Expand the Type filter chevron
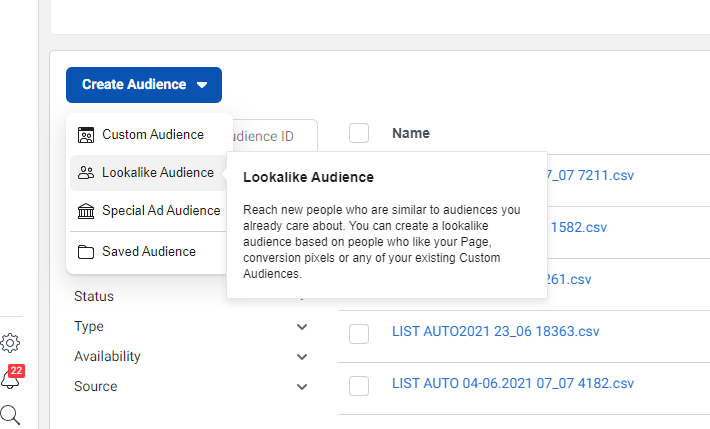The height and width of the screenshot is (429, 710). point(302,327)
